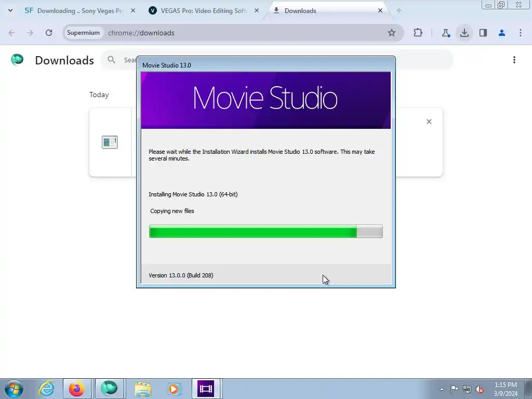The width and height of the screenshot is (532, 399).
Task: Launch Internet Explorer from taskbar
Action: click(46, 389)
